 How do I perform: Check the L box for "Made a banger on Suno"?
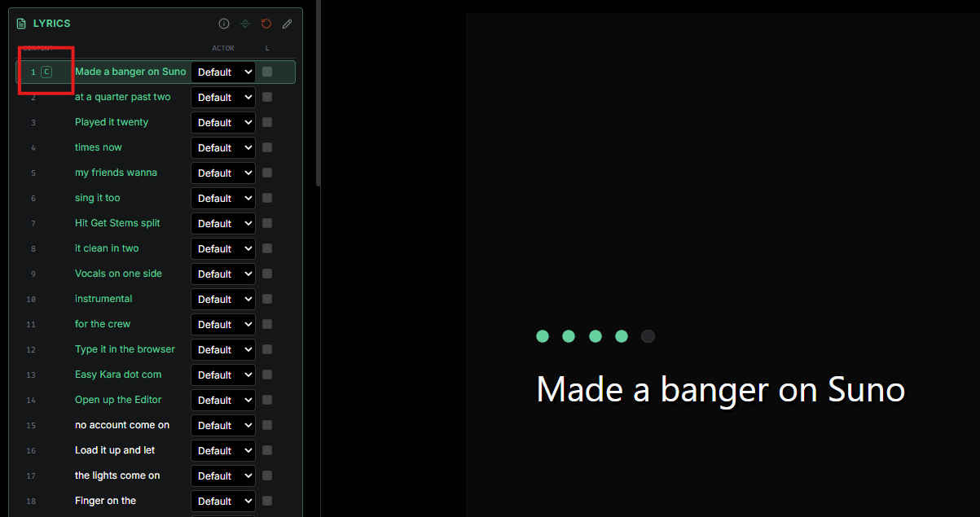pyautogui.click(x=267, y=72)
